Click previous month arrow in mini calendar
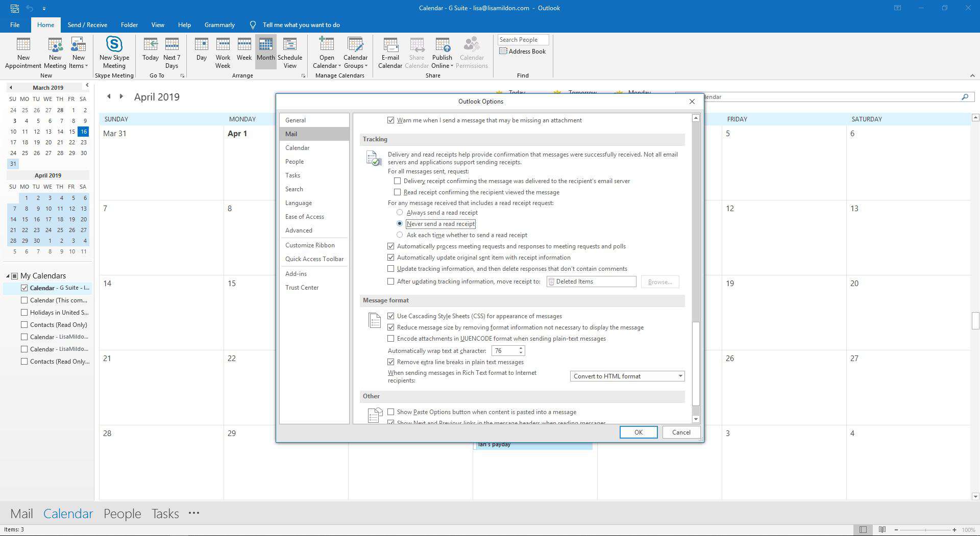The width and height of the screenshot is (980, 536). (11, 88)
